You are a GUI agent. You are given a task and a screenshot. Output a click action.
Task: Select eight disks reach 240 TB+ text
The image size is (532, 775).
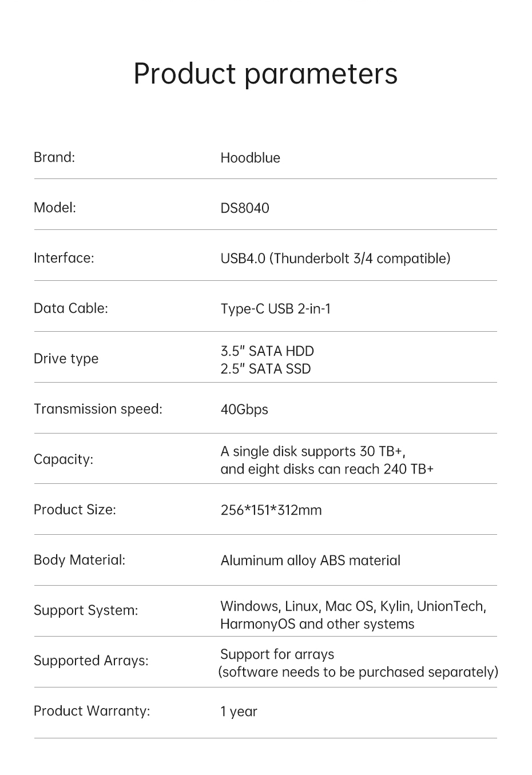coord(327,470)
